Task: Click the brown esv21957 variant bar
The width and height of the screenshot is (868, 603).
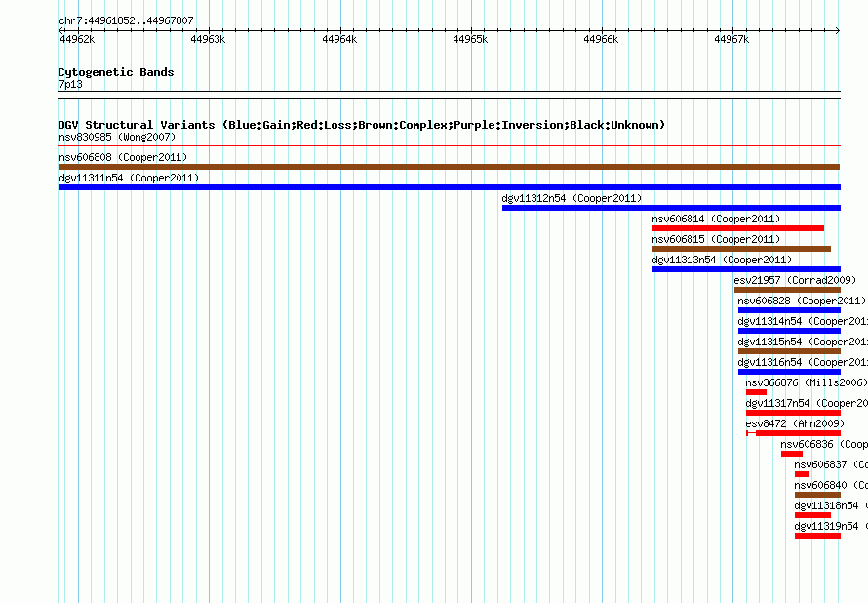Action: [787, 290]
